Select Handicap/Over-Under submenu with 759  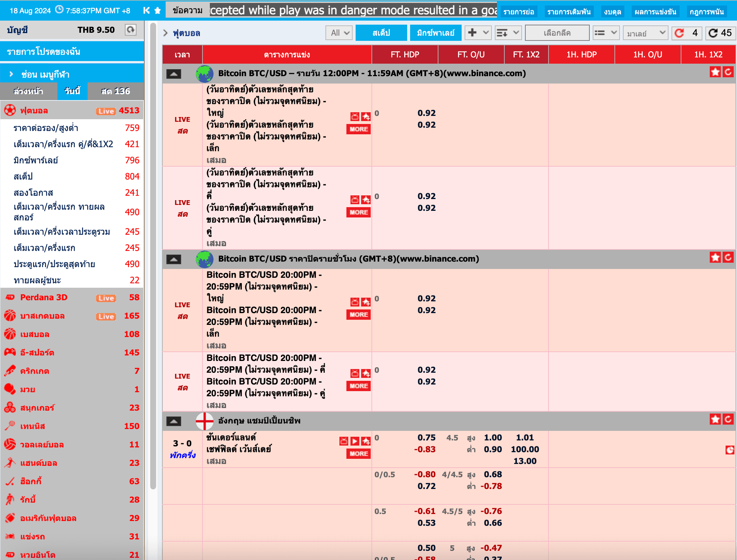(x=72, y=128)
